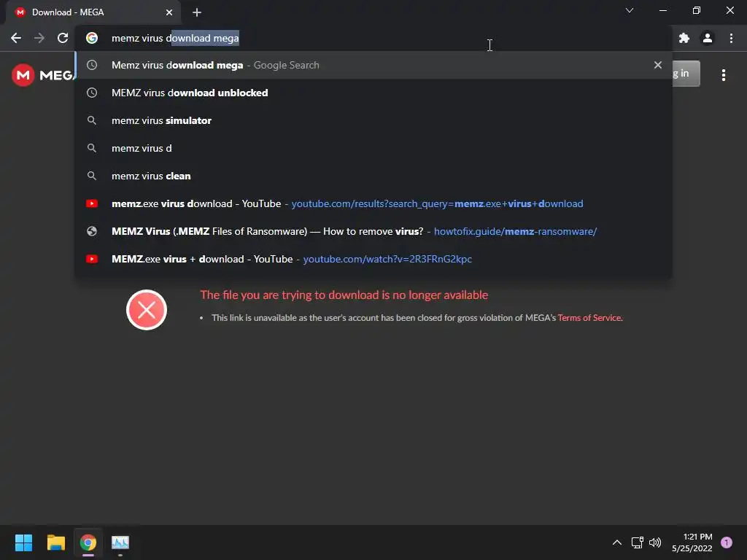Open the notification count badge

pos(727,542)
